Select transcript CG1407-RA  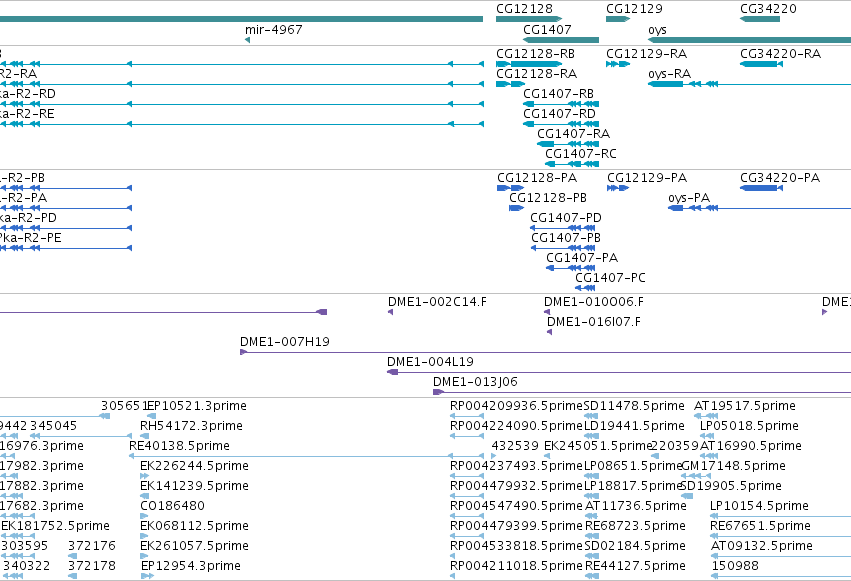click(573, 133)
